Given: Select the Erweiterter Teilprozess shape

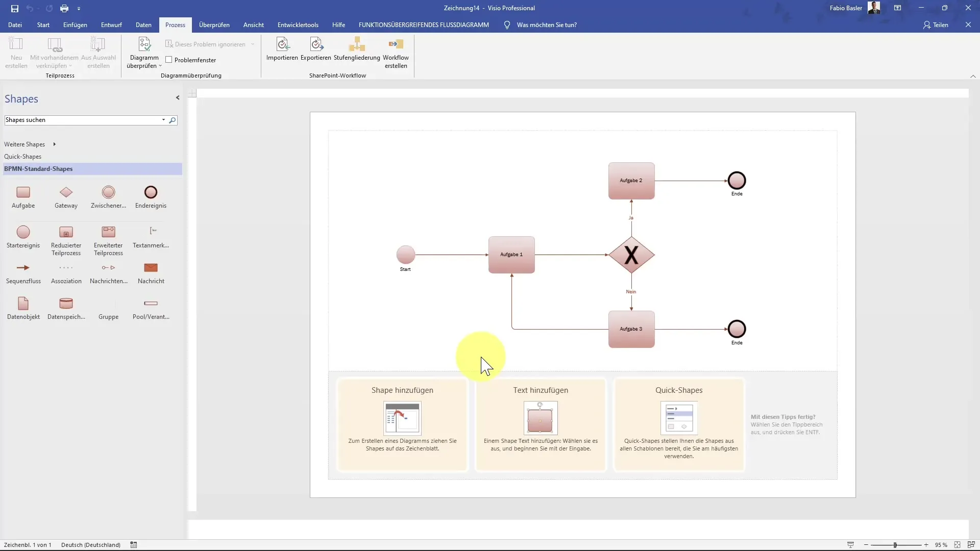Looking at the screenshot, I should click(x=108, y=240).
